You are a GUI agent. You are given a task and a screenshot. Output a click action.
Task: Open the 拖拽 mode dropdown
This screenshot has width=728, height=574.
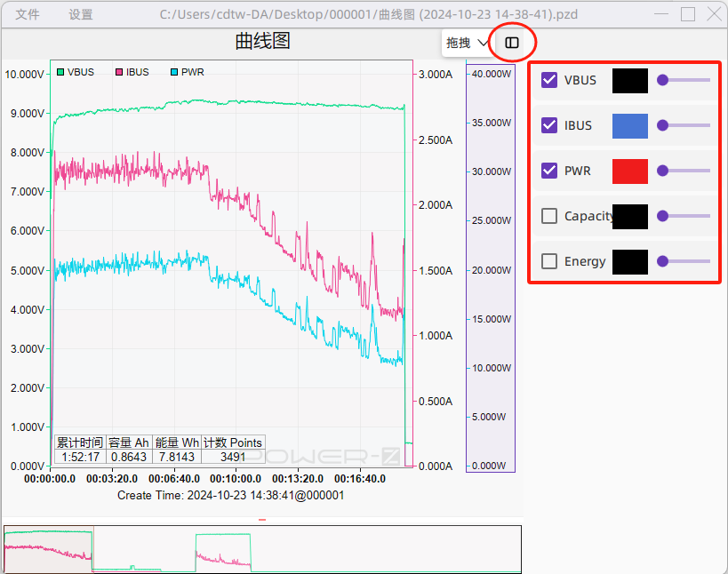tap(468, 43)
